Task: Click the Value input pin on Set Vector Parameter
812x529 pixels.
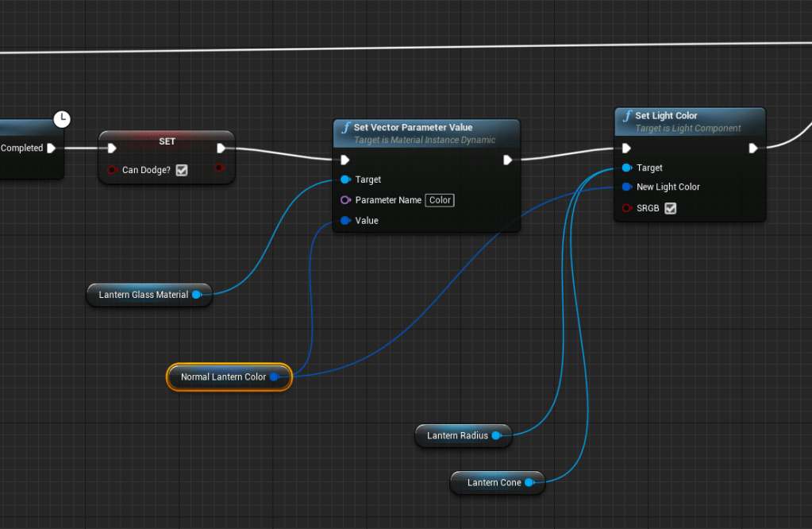Action: tap(345, 221)
